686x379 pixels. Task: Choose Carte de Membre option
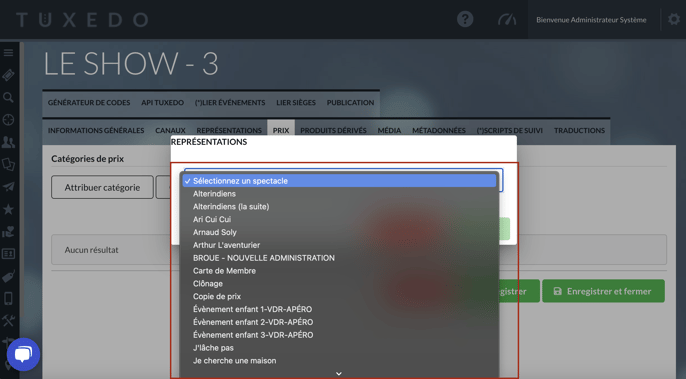(x=340, y=271)
